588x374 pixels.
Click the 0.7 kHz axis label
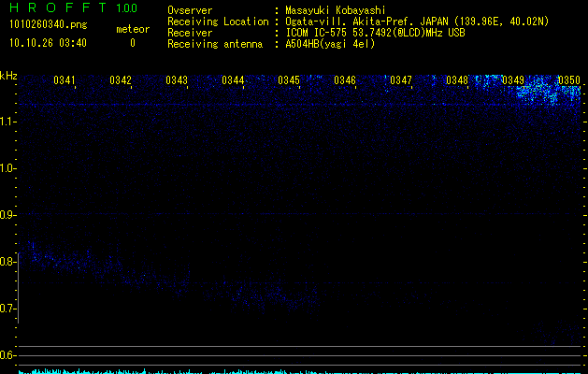click(7, 309)
